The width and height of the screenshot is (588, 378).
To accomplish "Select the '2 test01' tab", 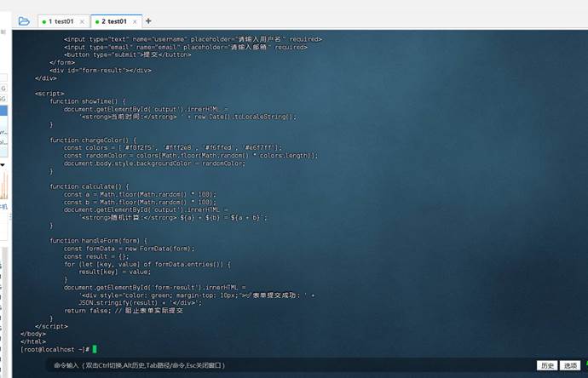I will [x=114, y=21].
